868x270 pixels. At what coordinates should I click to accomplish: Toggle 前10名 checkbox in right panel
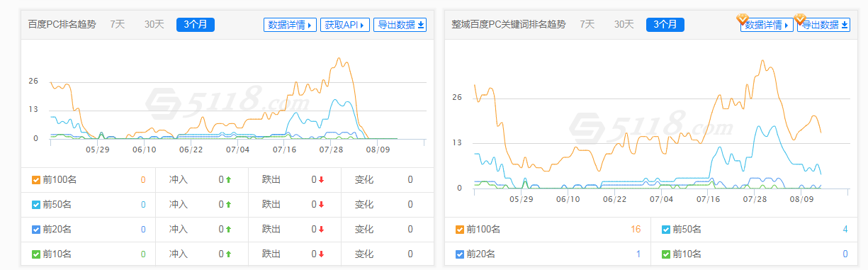665,254
